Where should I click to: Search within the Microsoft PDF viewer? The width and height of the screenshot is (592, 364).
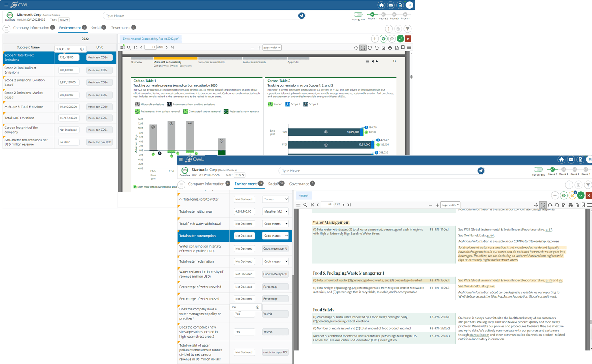click(x=129, y=47)
